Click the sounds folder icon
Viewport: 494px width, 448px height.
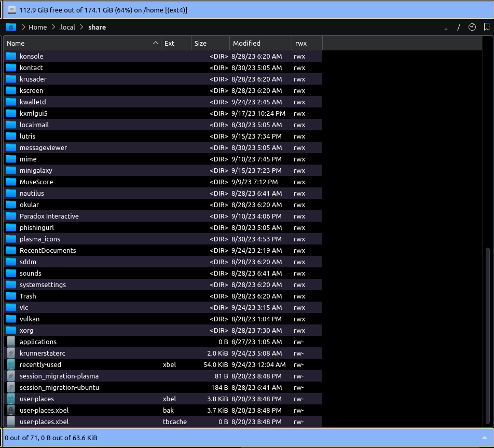[x=11, y=273]
